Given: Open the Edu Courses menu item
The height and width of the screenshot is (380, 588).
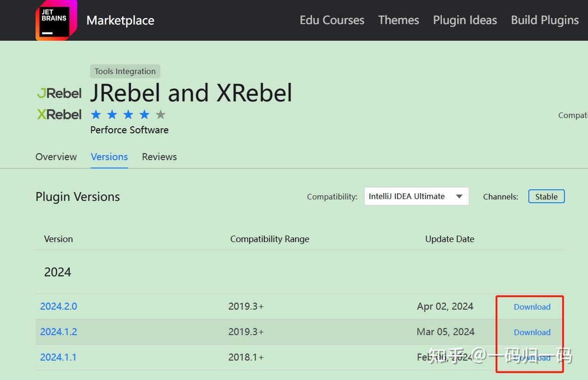Looking at the screenshot, I should (x=332, y=20).
